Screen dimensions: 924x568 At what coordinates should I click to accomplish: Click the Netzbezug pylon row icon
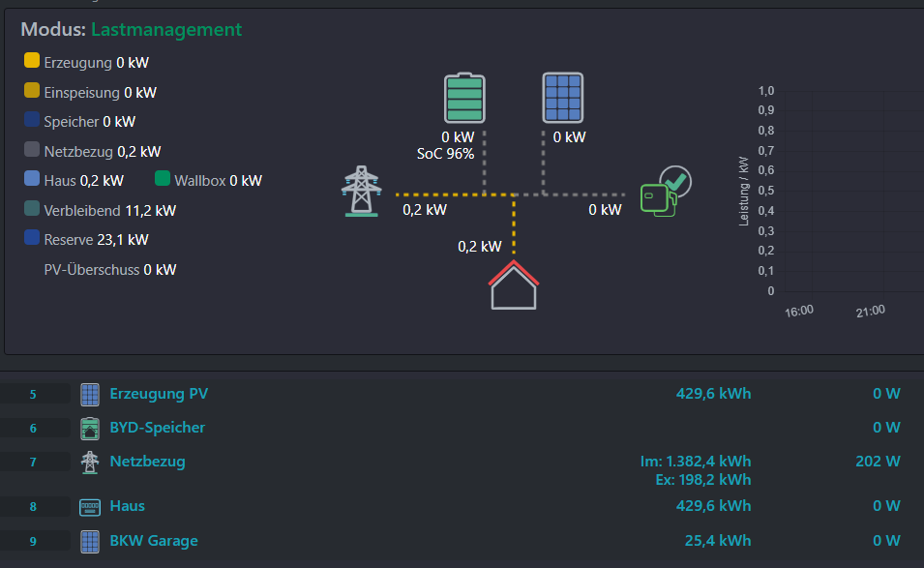[x=90, y=463]
